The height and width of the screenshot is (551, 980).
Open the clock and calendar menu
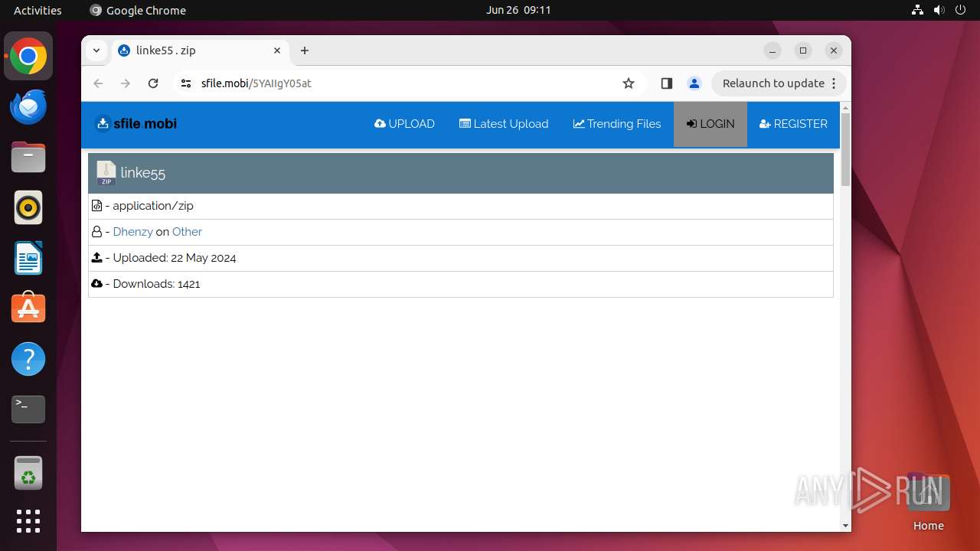(x=518, y=10)
